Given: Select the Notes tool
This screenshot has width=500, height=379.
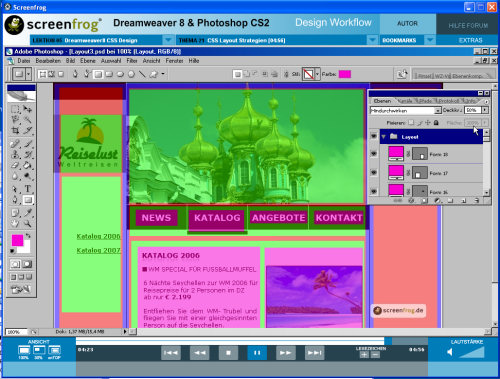Looking at the screenshot, I should (x=15, y=213).
